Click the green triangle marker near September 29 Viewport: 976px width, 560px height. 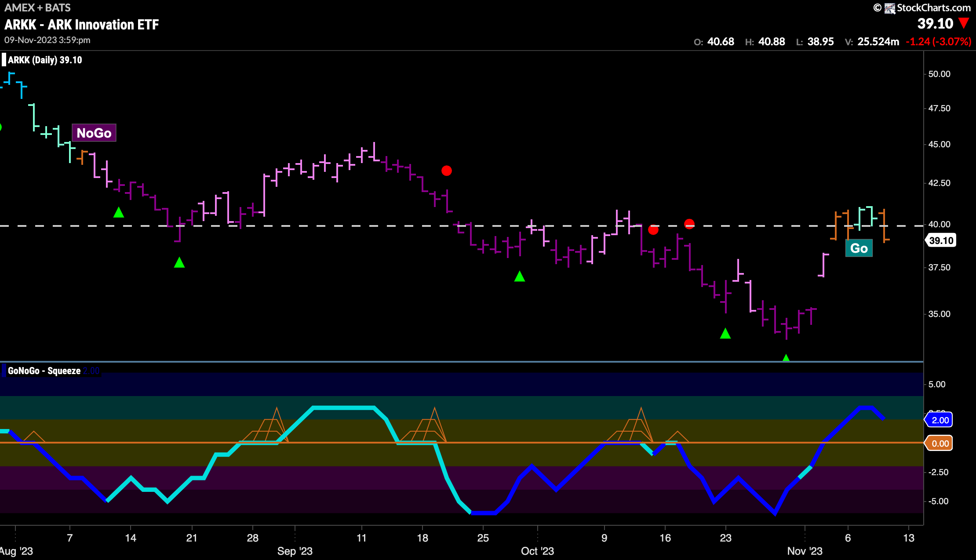tap(520, 276)
